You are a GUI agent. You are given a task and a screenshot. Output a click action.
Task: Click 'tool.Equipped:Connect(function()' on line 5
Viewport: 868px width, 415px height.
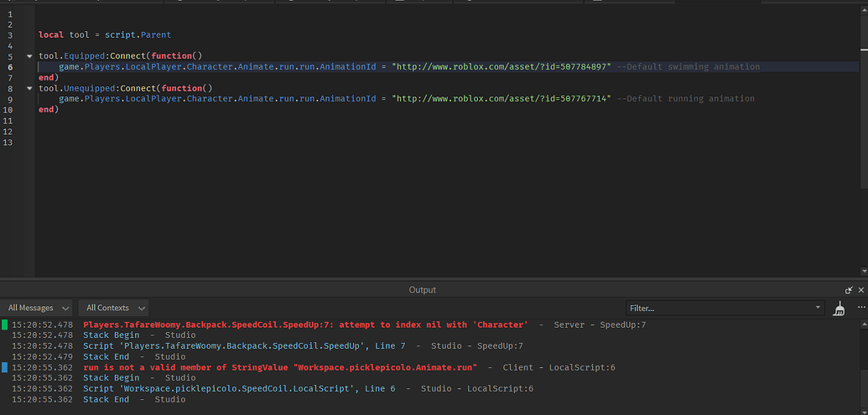click(121, 56)
